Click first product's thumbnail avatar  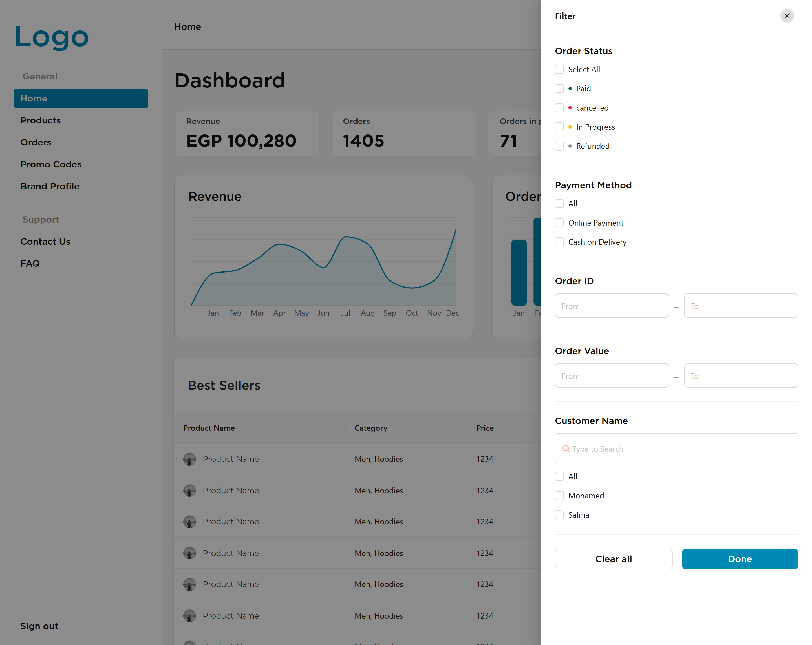[x=189, y=459]
